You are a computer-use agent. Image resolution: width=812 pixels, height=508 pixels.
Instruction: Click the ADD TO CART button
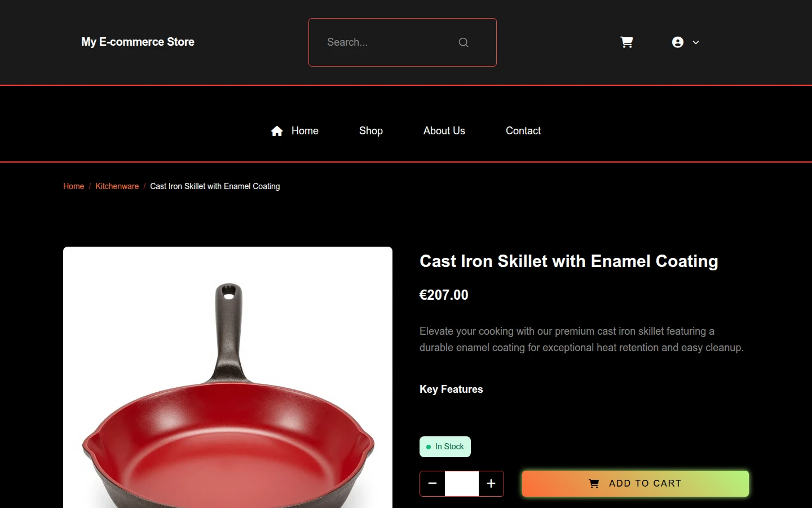coord(636,484)
